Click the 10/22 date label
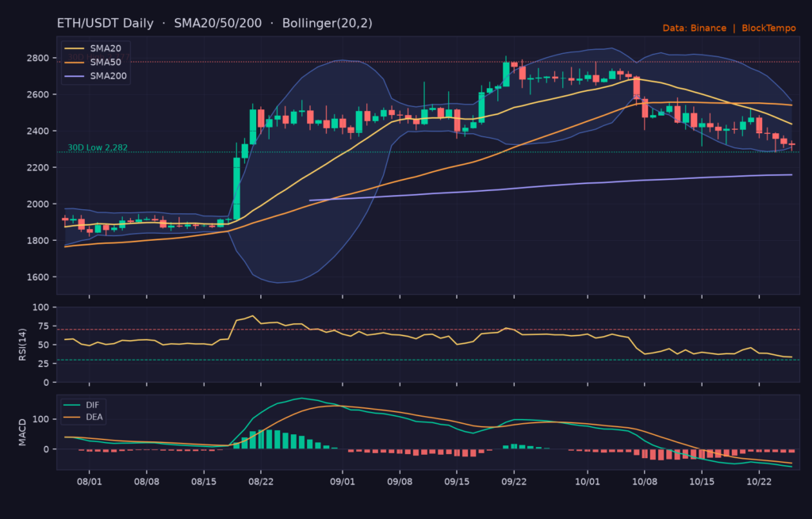Screen dimensions: 812x519 pos(759,482)
